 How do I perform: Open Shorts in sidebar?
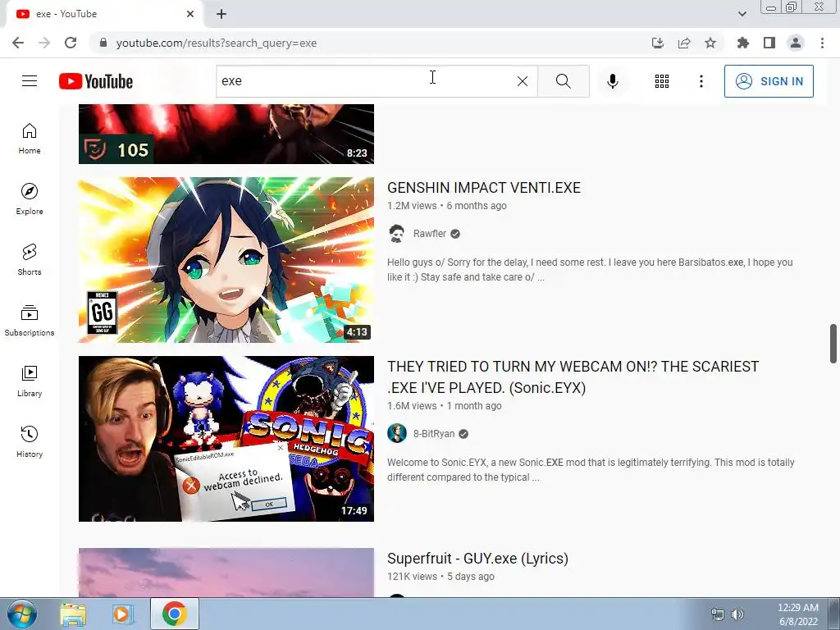pos(30,260)
